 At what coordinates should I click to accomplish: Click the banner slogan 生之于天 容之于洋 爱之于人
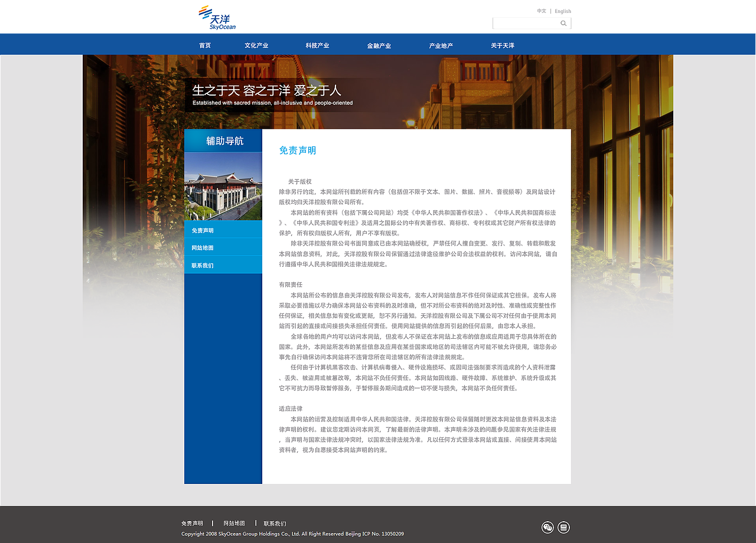tap(267, 90)
